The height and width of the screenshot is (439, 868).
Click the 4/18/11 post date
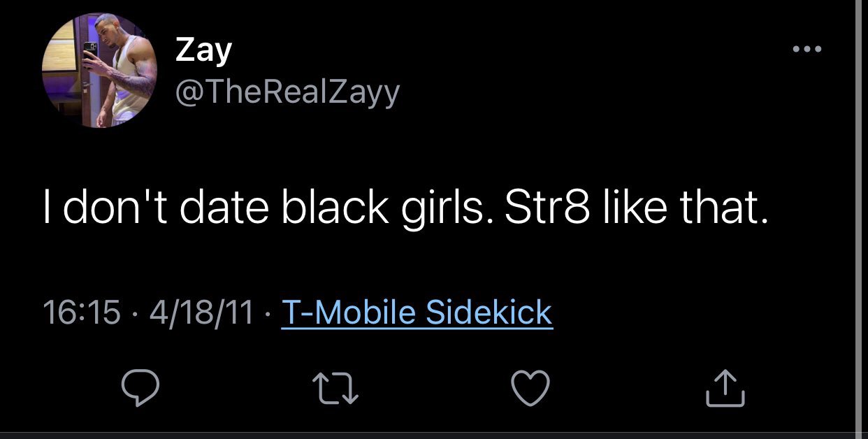tap(201, 312)
